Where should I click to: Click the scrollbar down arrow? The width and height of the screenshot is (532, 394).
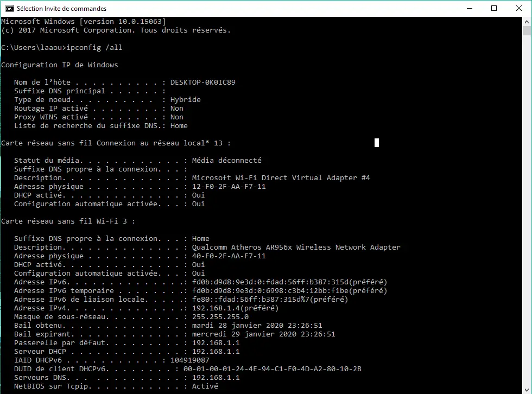click(x=527, y=390)
